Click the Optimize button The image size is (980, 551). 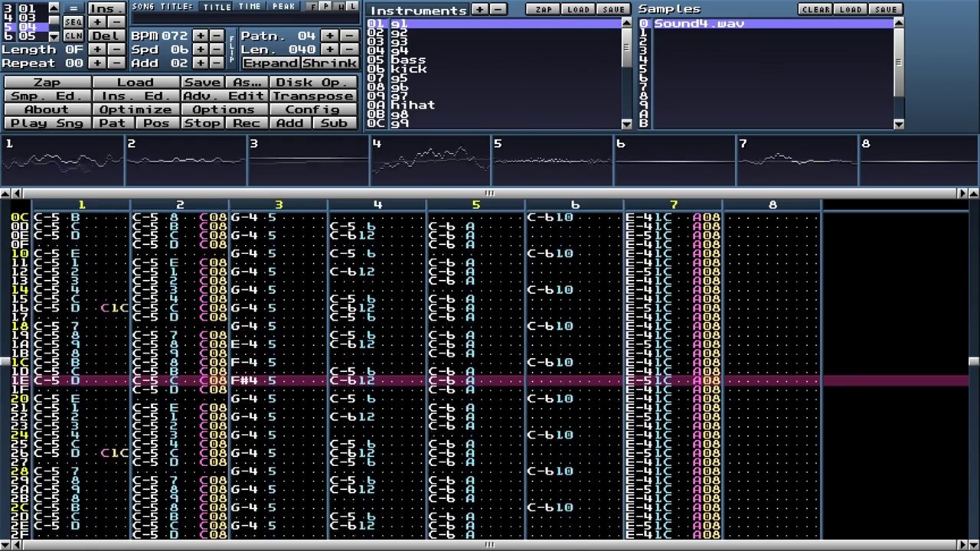point(136,109)
